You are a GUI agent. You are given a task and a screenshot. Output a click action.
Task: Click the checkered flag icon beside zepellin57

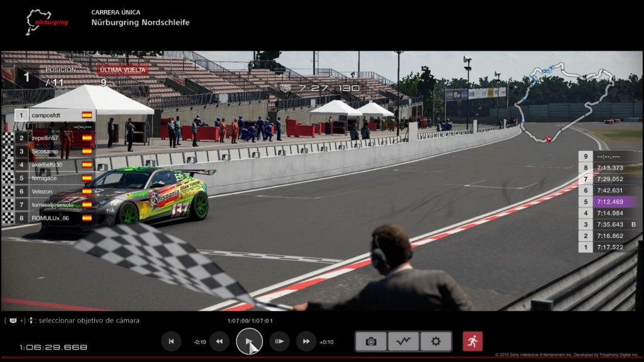8,138
